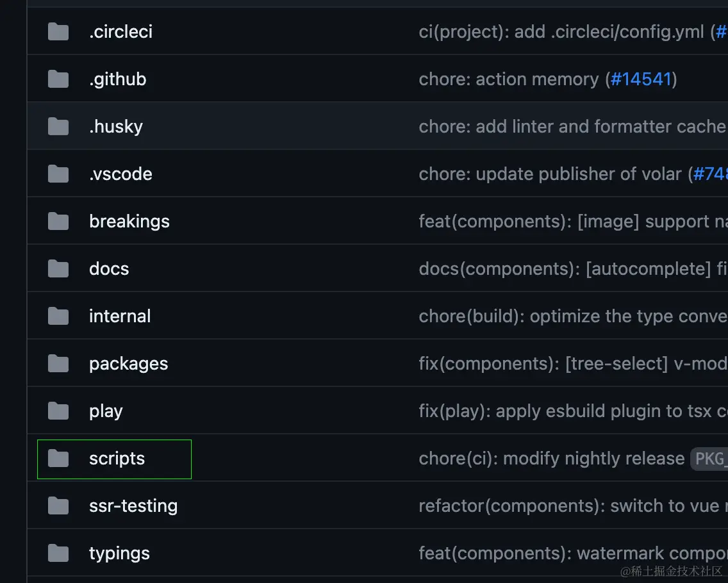The height and width of the screenshot is (583, 728).
Task: Open 'chore(ci): modify nightly release' commit
Action: pyautogui.click(x=551, y=458)
